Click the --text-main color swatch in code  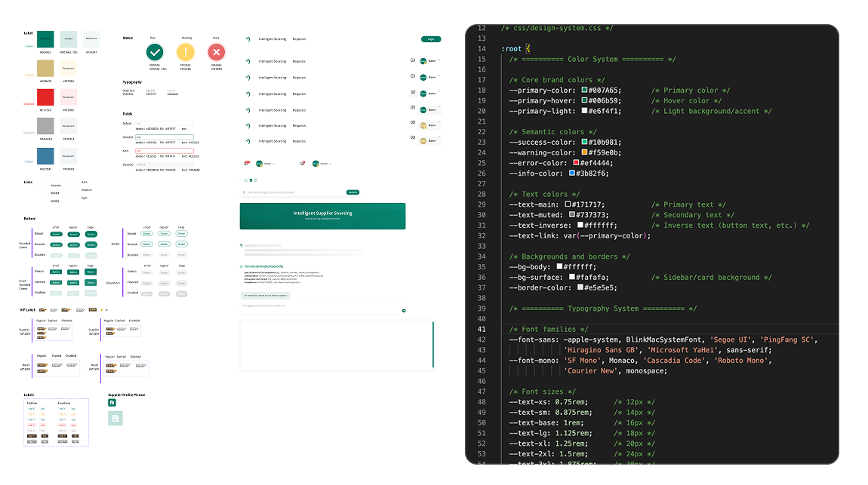click(x=568, y=204)
